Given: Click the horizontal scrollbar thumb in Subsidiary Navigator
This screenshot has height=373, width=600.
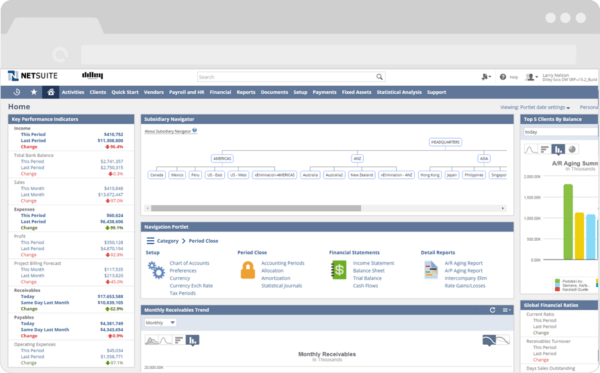Looking at the screenshot, I should (256, 208).
